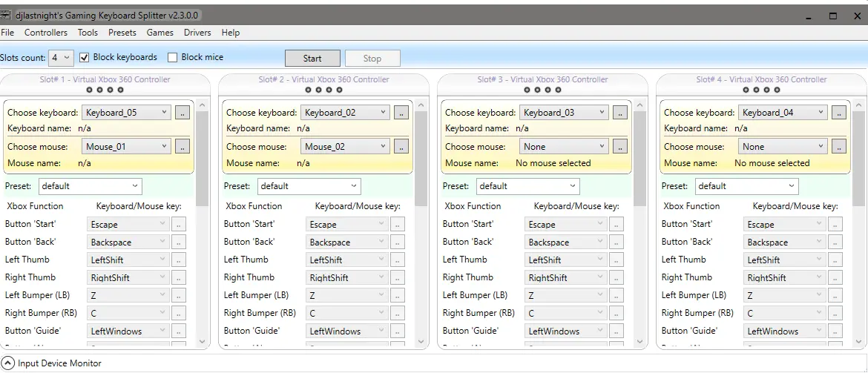Open Slot 4 Preset dropdown
The image size is (868, 373).
coord(747,186)
